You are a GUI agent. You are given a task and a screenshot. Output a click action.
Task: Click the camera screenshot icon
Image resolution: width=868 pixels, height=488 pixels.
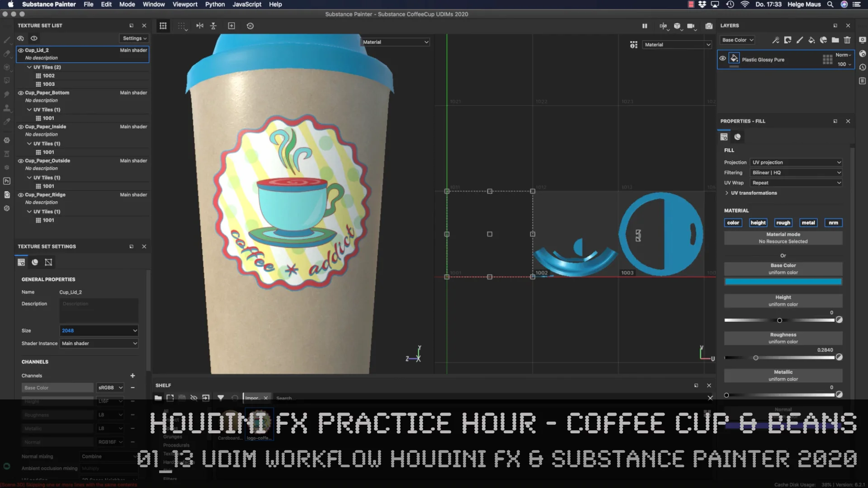pos(709,26)
